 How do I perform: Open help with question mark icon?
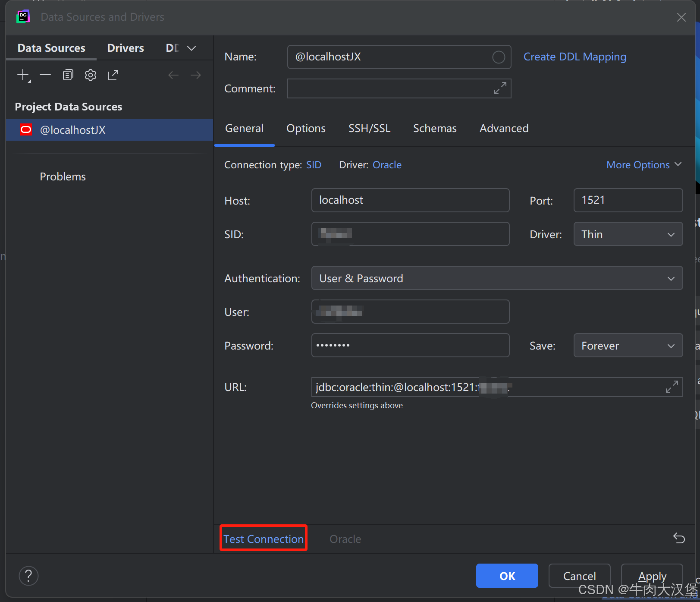coord(28,576)
